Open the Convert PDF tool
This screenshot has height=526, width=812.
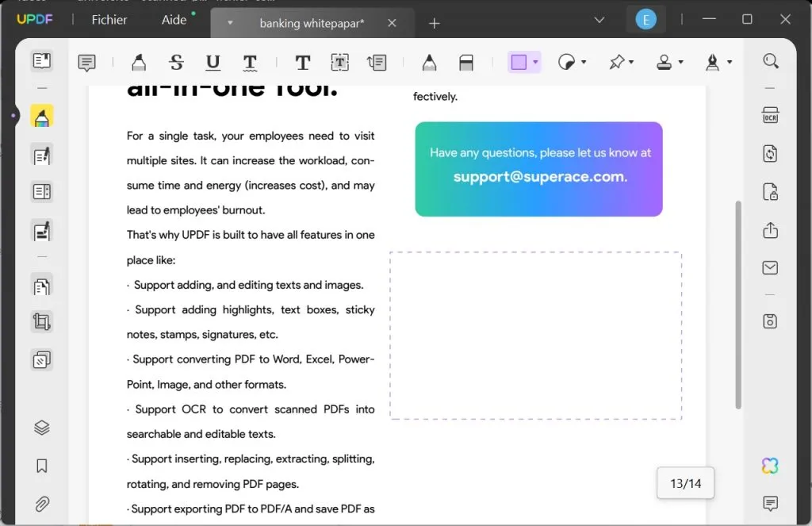point(770,153)
